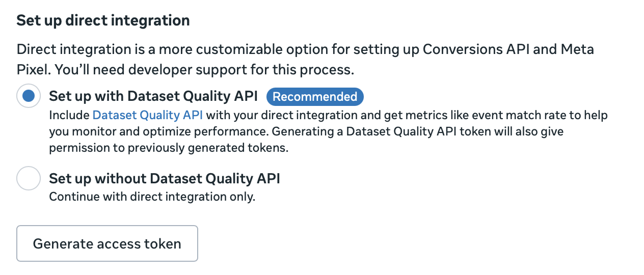The width and height of the screenshot is (644, 275).
Task: Click the bold "Set up with Dataset Quality API" label
Action: click(153, 96)
